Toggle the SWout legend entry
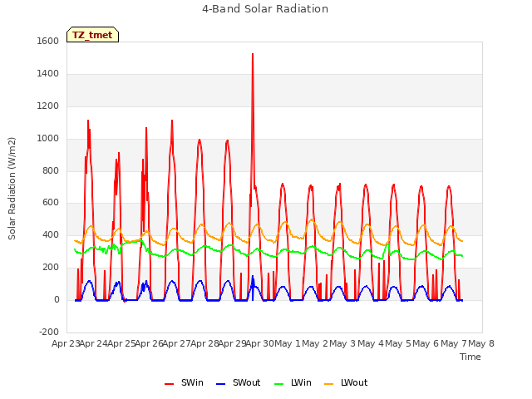 click(x=239, y=382)
